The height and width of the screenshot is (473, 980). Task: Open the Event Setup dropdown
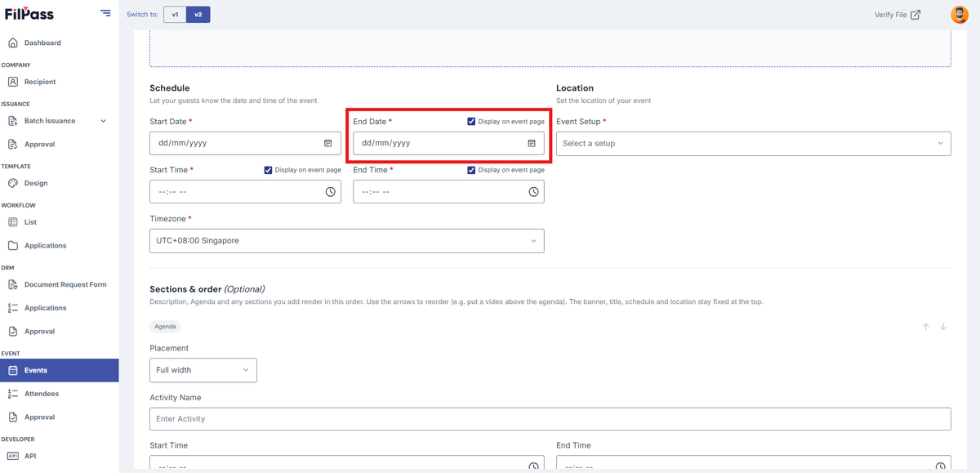754,144
